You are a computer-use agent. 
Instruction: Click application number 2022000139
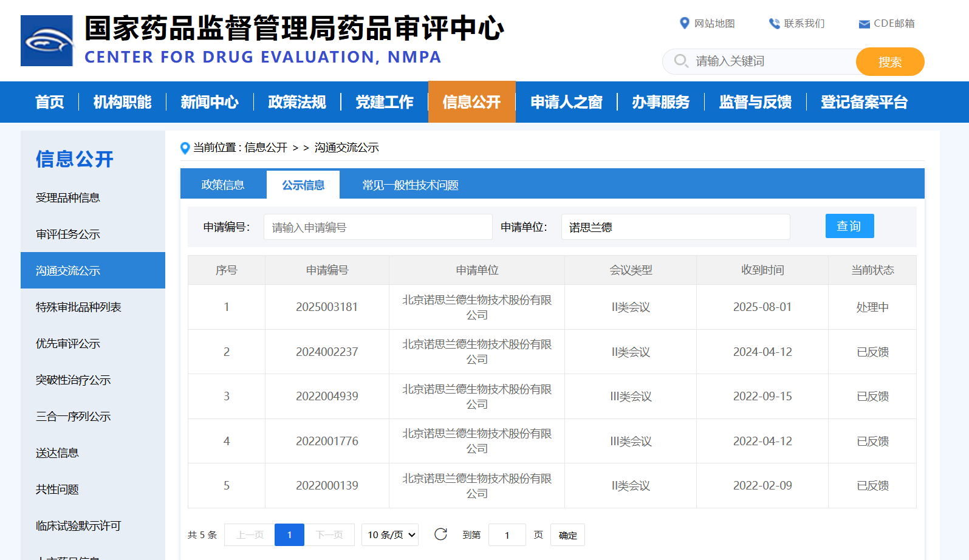tap(327, 485)
